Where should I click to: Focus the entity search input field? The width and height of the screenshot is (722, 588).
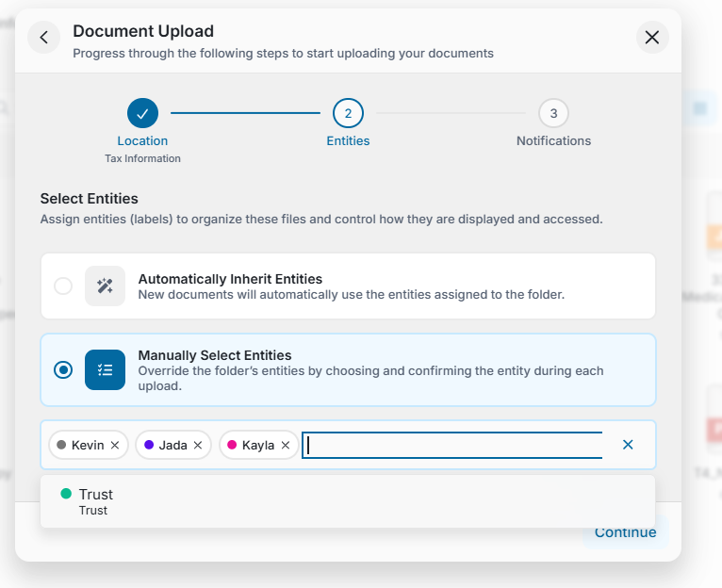(452, 446)
